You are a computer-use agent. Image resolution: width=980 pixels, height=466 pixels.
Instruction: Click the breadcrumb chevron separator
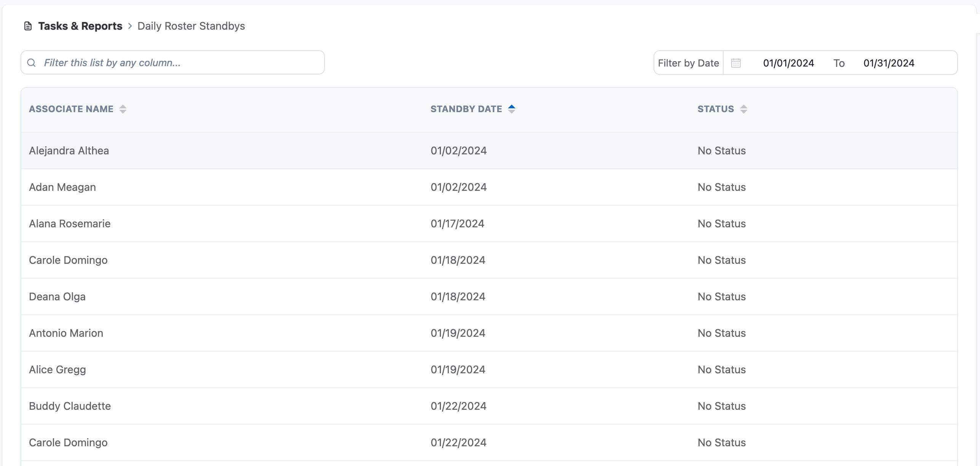click(x=130, y=26)
